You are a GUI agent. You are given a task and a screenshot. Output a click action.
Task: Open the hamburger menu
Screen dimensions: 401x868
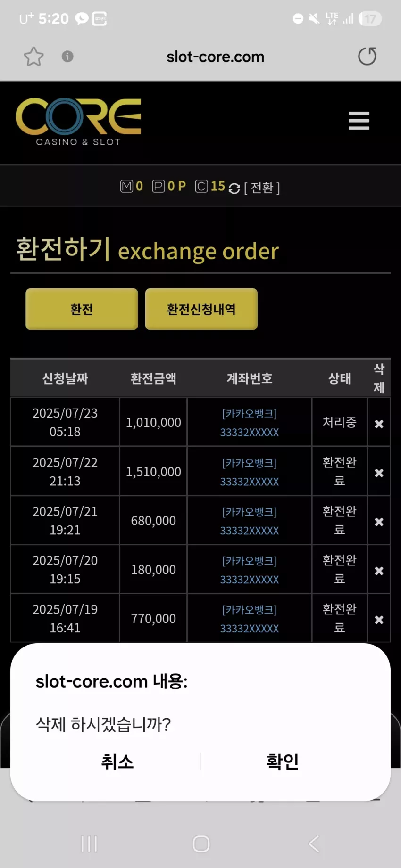359,121
